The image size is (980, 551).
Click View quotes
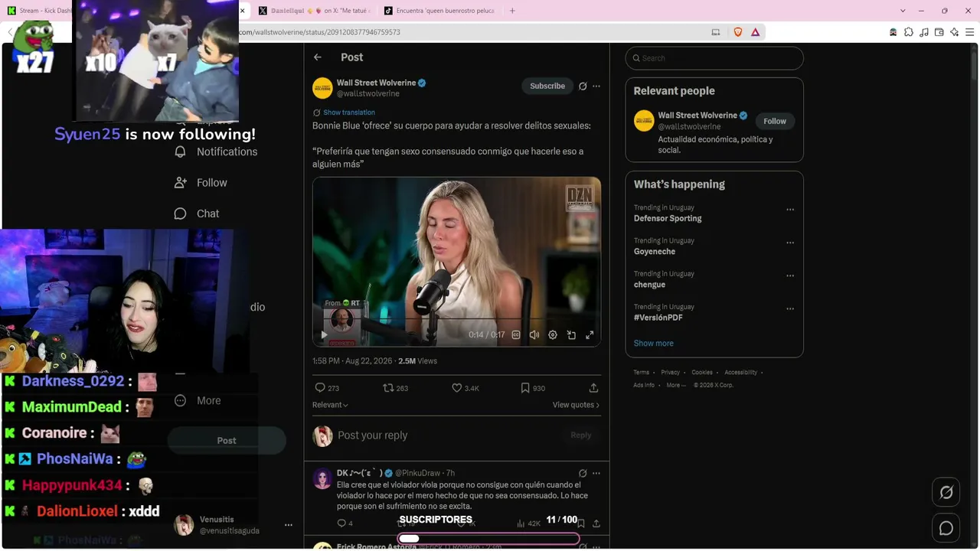pos(576,405)
